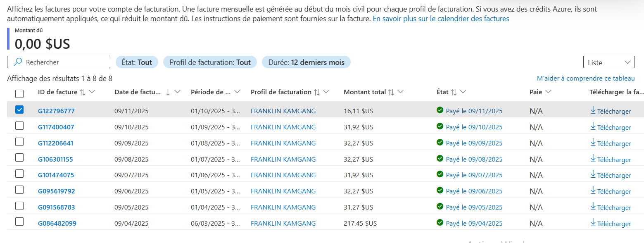Expand the ID de facture column chevron
644x243 pixels.
click(92, 92)
